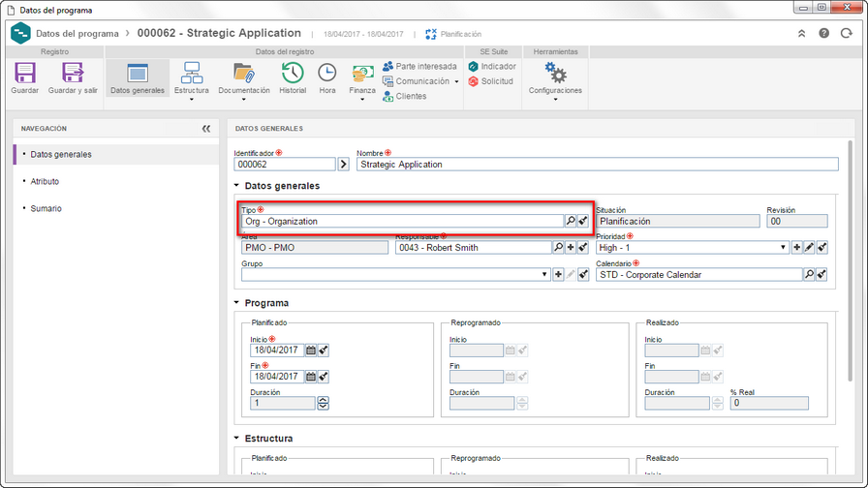Collapse the header with double-chevron icon
This screenshot has height=488, width=868.
coord(801,34)
